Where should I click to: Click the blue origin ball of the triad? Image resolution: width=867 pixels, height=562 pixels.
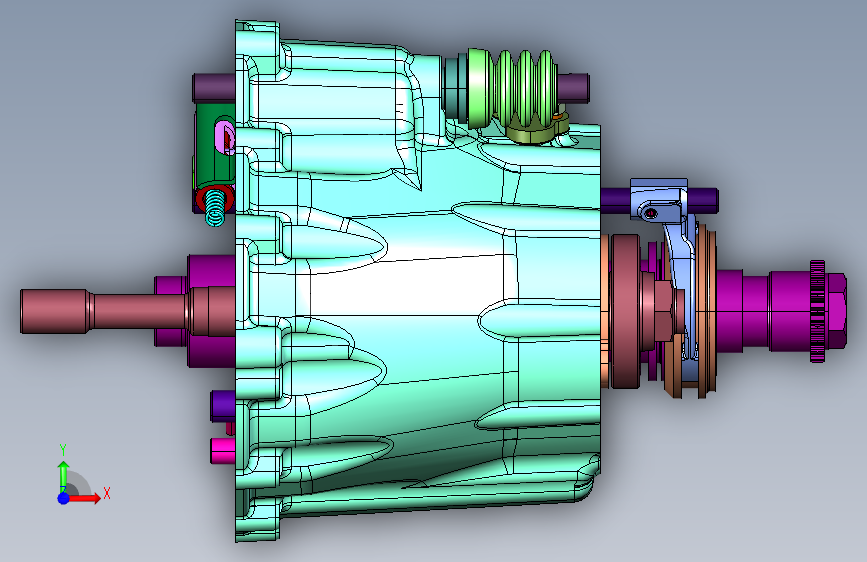point(64,498)
